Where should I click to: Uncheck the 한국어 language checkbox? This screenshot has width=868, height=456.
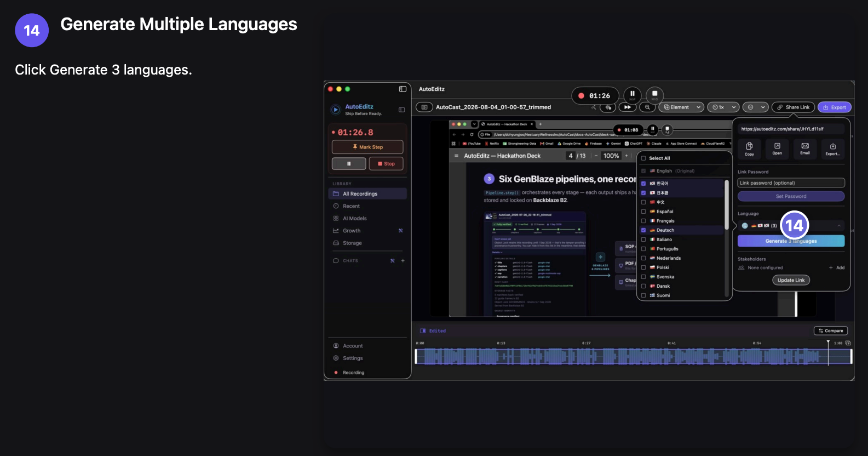(643, 184)
